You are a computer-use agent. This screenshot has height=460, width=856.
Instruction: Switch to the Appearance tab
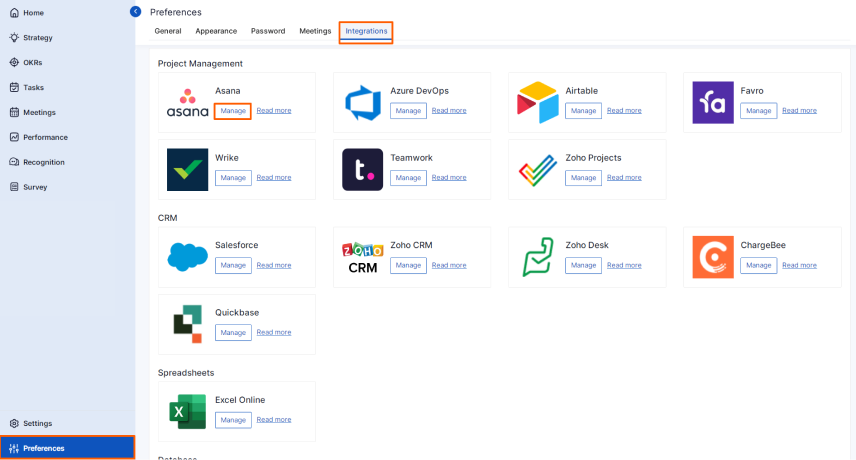click(x=216, y=31)
